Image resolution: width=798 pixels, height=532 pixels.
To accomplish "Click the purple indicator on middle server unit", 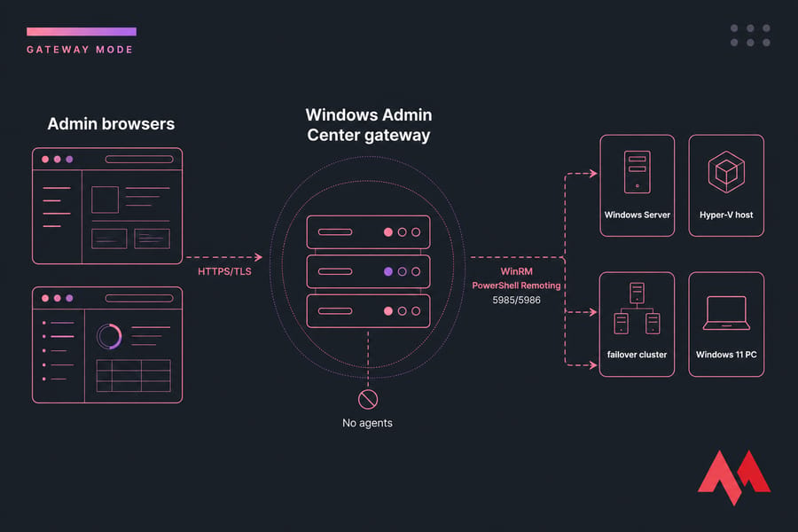I will click(387, 271).
